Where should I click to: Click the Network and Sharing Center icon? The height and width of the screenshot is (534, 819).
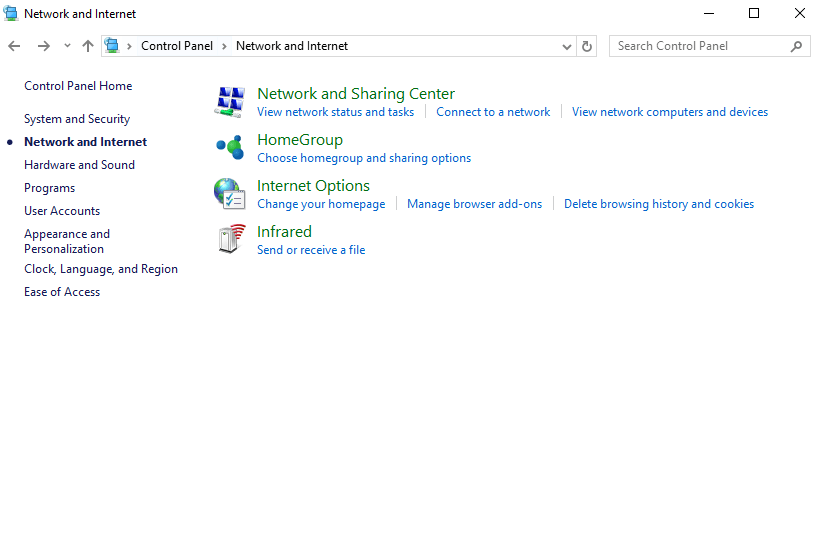coord(231,101)
